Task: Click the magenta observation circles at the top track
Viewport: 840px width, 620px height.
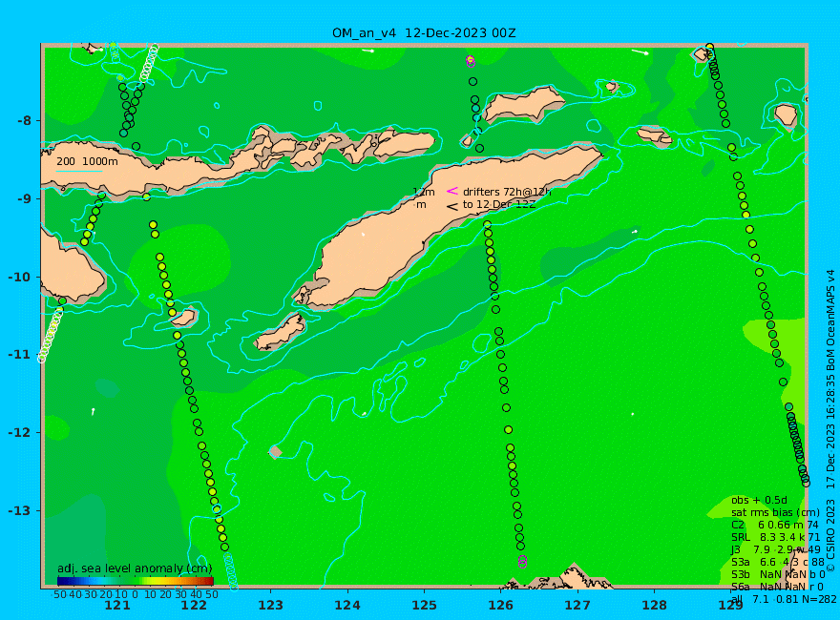Action: (x=471, y=61)
